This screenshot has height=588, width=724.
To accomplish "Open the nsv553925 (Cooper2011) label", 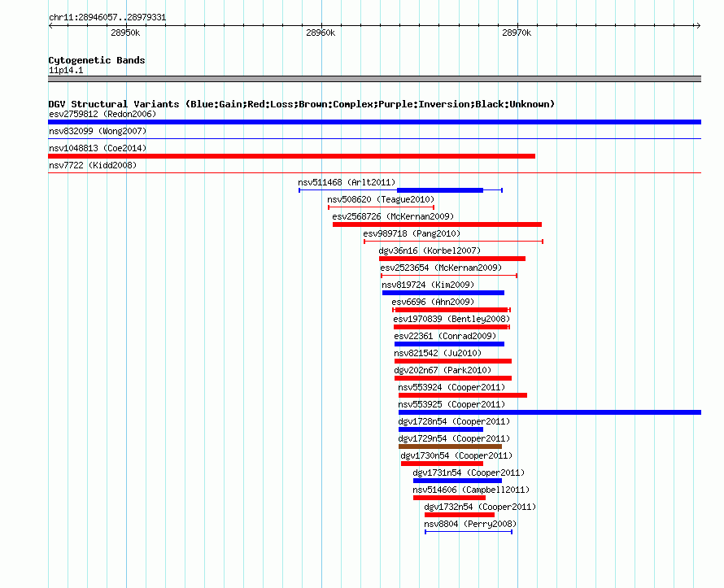I will tap(452, 404).
